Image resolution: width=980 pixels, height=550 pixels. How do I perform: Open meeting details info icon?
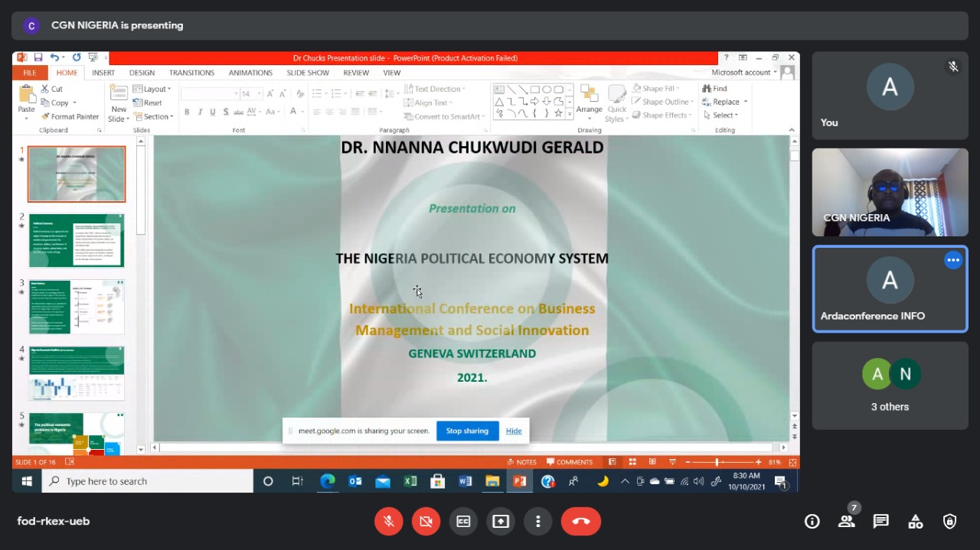point(812,522)
